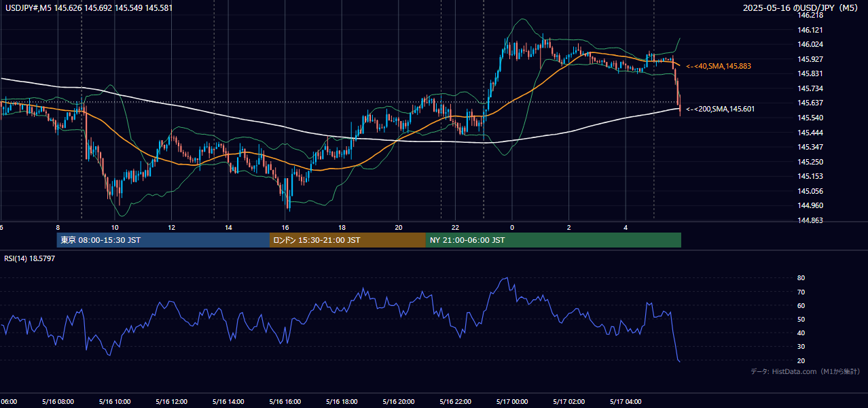This screenshot has height=408, width=868.
Task: Click price axis label 145.831
Action: tap(811, 73)
